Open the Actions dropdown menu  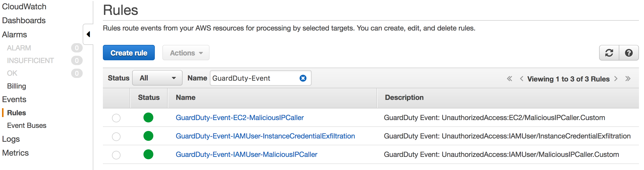click(186, 53)
